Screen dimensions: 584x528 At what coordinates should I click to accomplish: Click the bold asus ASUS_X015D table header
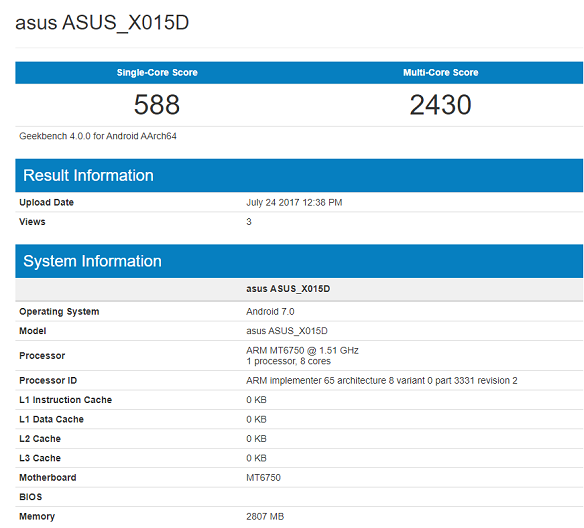[288, 289]
